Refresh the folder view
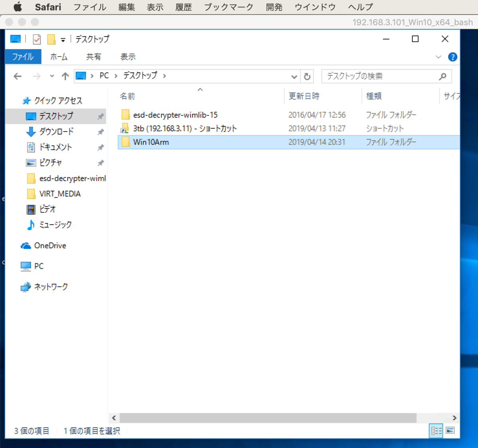Viewport: 478px width, 448px height. (x=307, y=76)
